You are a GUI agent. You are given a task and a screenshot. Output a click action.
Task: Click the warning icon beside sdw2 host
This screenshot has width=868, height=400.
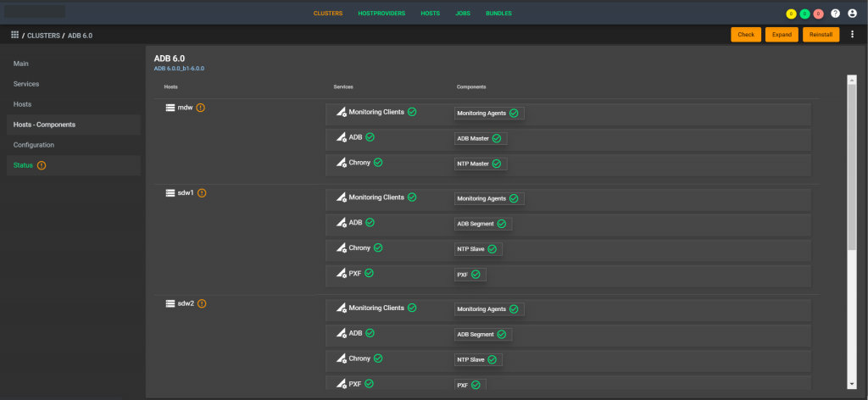click(x=202, y=303)
